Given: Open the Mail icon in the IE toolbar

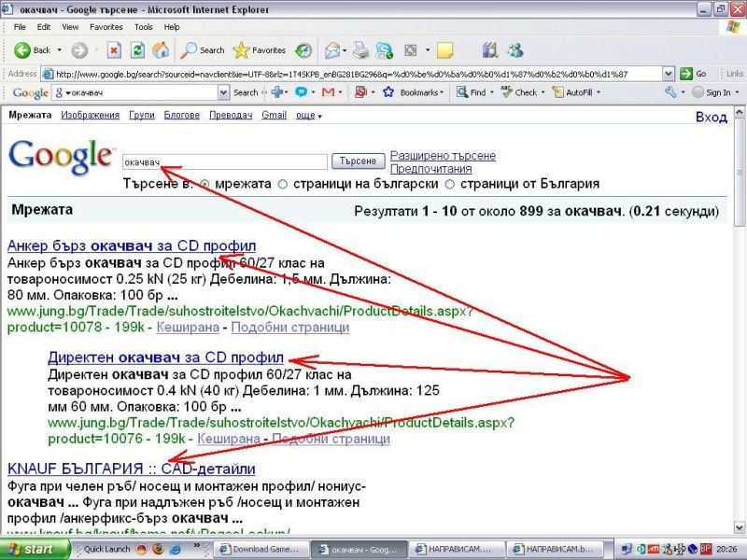Looking at the screenshot, I should pos(332,49).
